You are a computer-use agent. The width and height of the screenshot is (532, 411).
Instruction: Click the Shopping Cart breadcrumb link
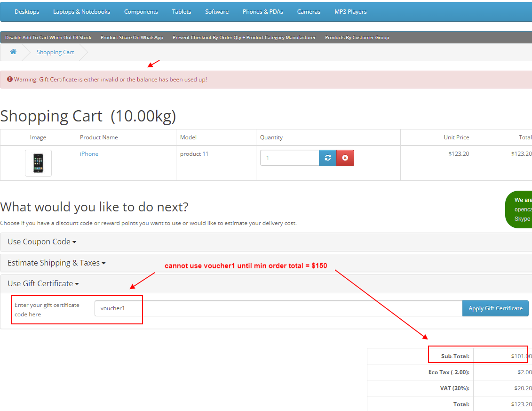[x=55, y=52]
